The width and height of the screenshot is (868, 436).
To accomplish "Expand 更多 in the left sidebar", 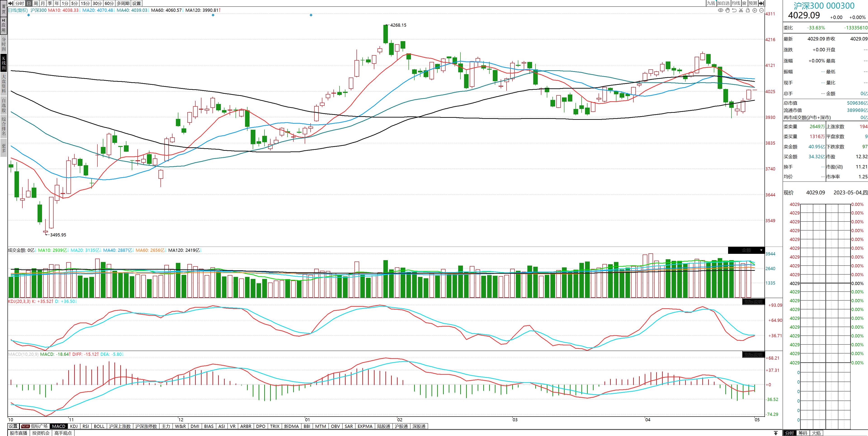I will coord(4,148).
